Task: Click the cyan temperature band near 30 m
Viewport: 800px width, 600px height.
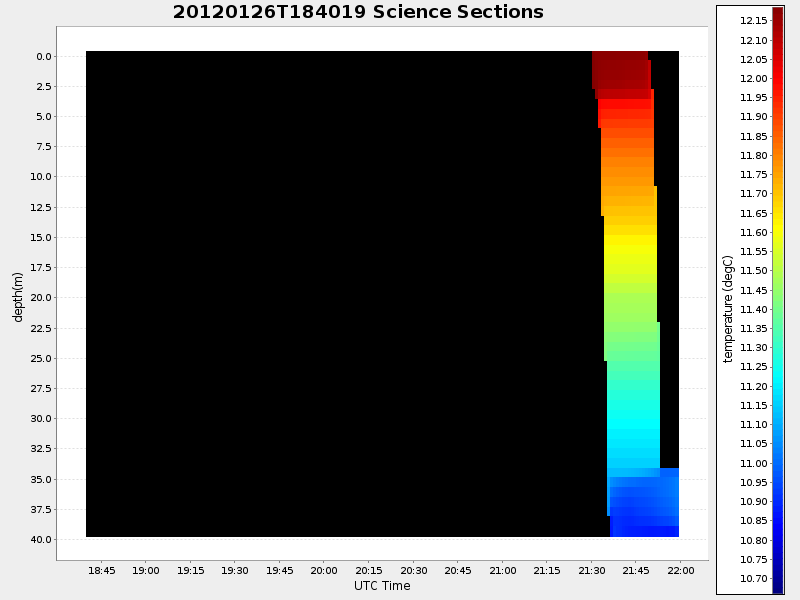Action: (633, 423)
